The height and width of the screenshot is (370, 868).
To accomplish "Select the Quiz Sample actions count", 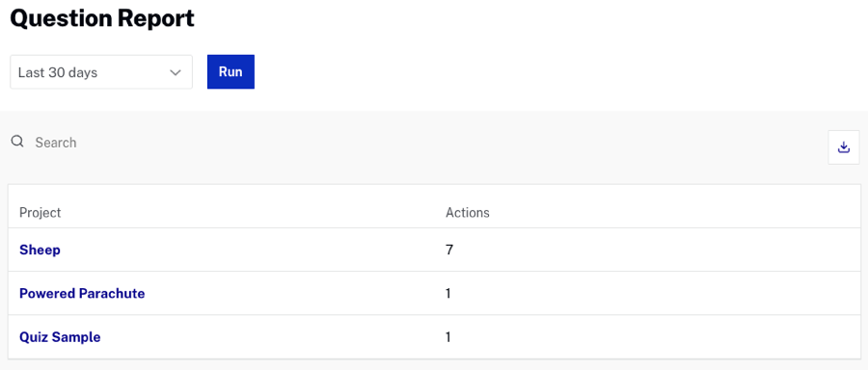I will coord(448,337).
